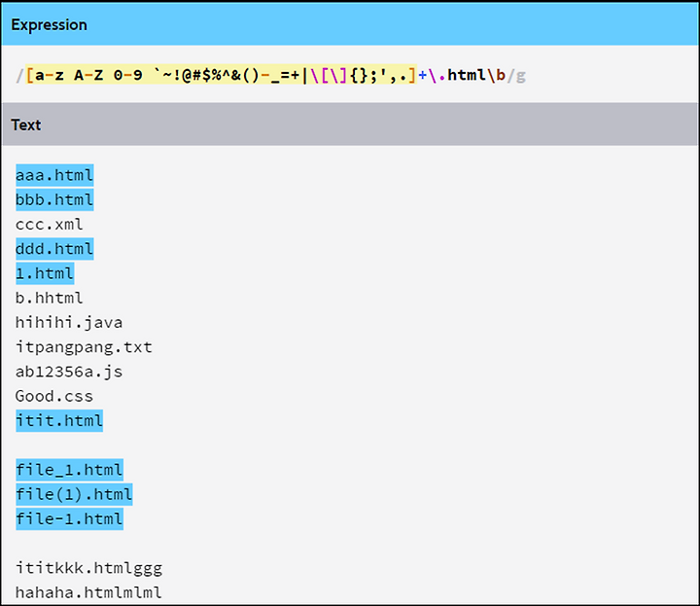Click the \b word boundary token in expression
This screenshot has height=606, width=700.
(x=496, y=75)
